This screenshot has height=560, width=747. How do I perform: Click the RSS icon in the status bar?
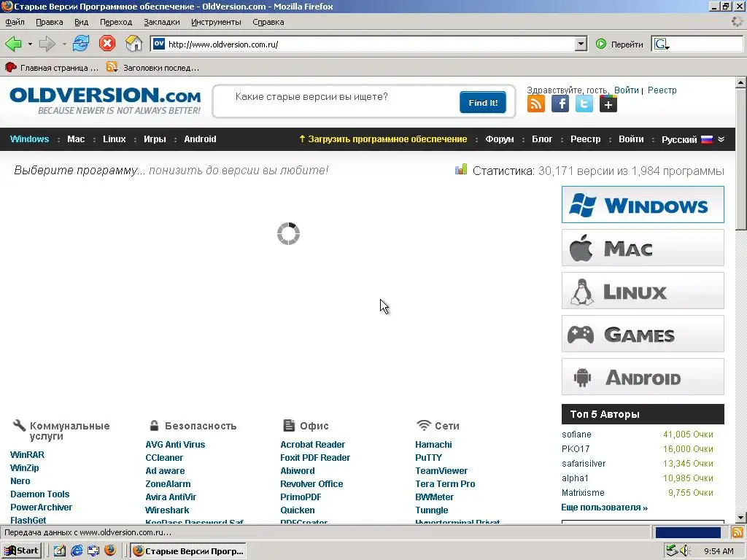738,532
